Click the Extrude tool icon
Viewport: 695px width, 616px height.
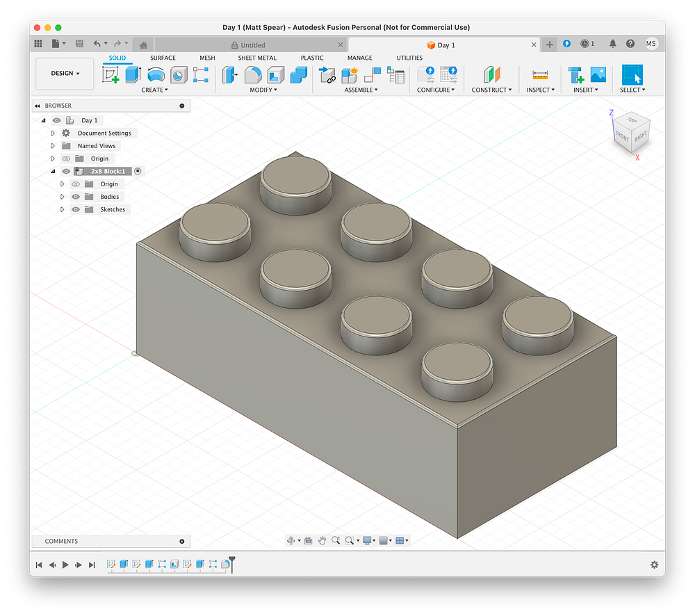pyautogui.click(x=133, y=75)
